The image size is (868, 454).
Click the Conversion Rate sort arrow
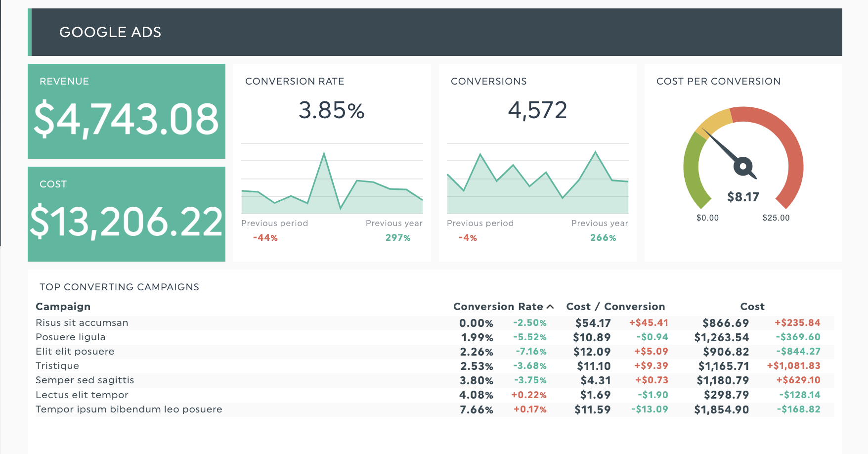[550, 307]
